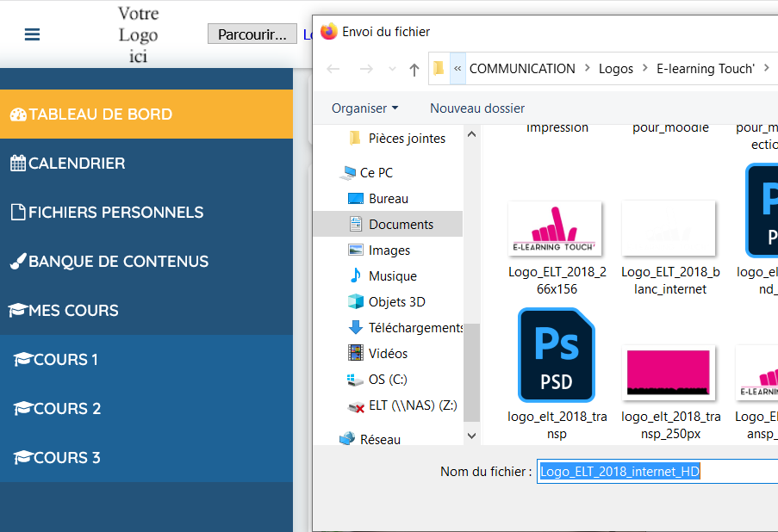Open the Calendrier menu item

[146, 163]
